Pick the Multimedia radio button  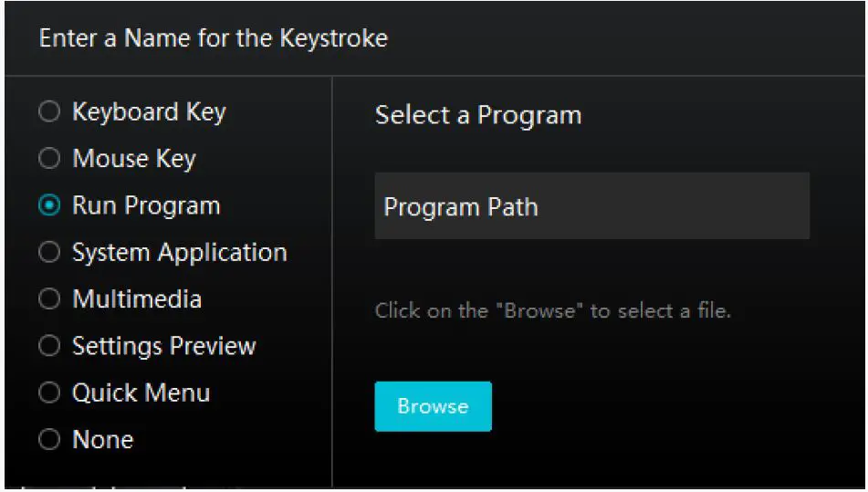coord(48,299)
